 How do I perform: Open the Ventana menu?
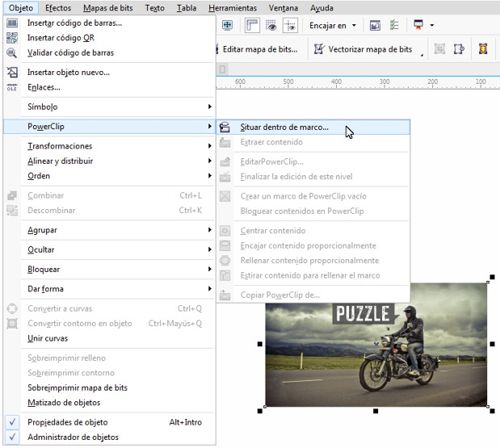(284, 8)
